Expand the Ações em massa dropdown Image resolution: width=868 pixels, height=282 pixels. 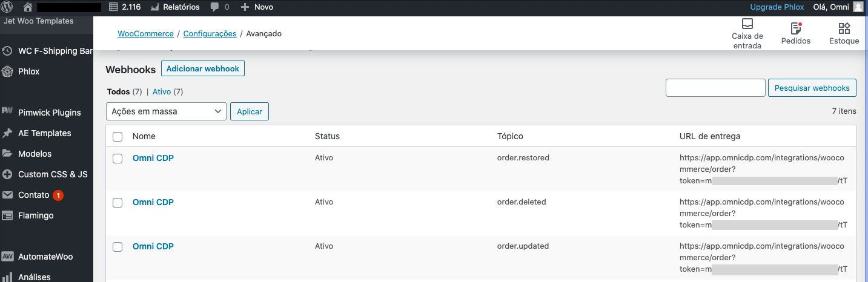pyautogui.click(x=166, y=111)
